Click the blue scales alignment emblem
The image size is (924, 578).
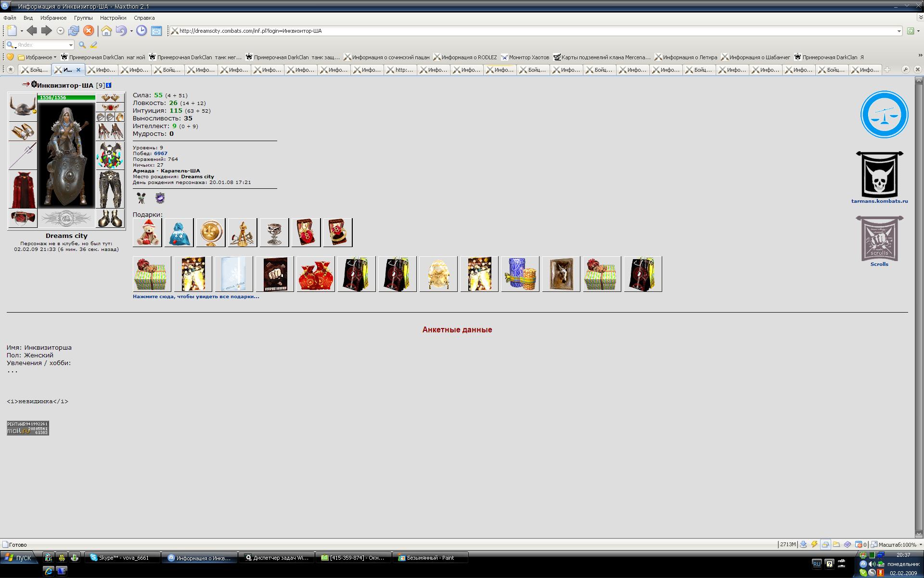pyautogui.click(x=884, y=115)
